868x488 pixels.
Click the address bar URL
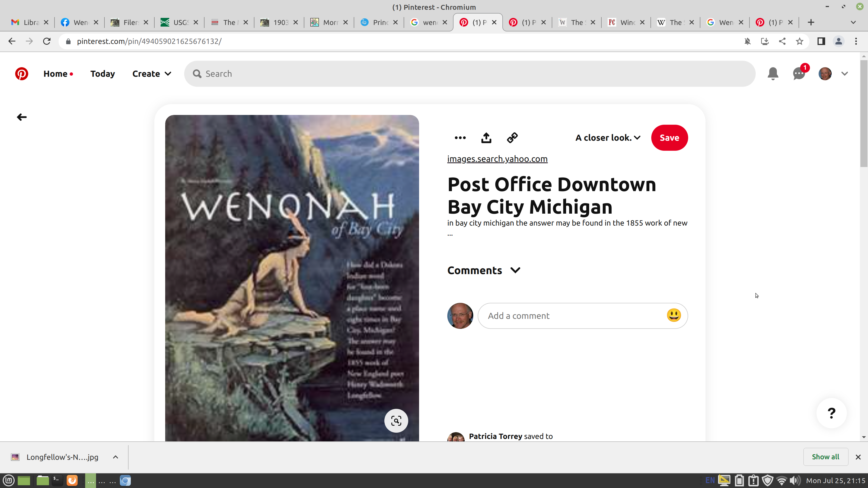click(x=149, y=41)
